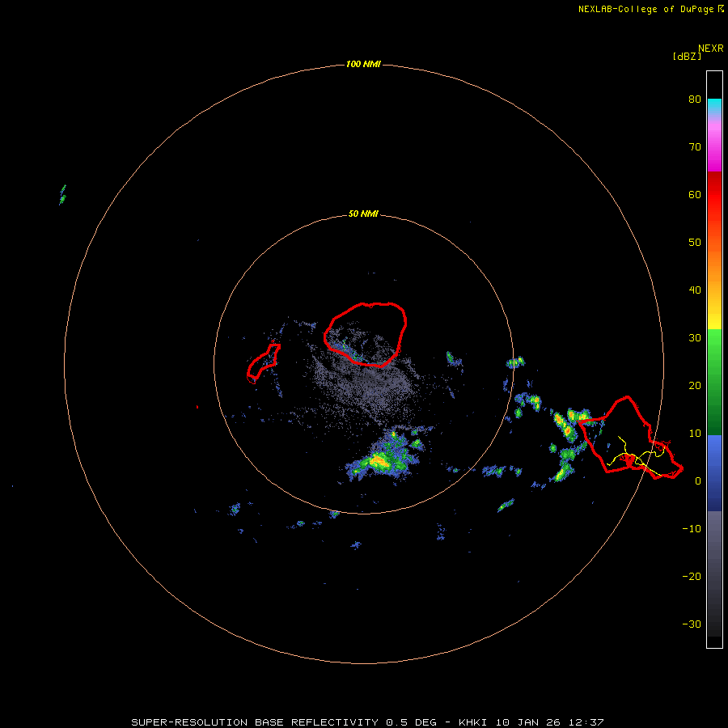Click the 0 value on the dBZ scale
This screenshot has height=728, width=728.
698,481
